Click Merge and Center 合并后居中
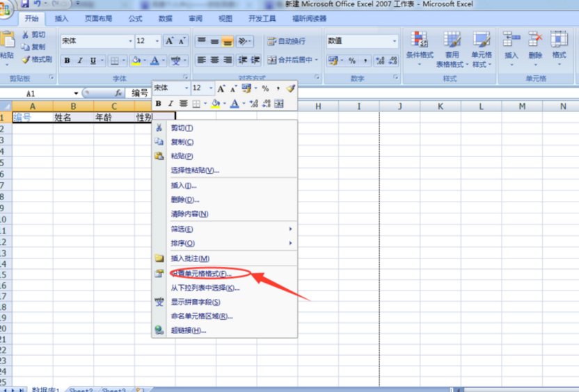The width and height of the screenshot is (579, 392). [292, 60]
